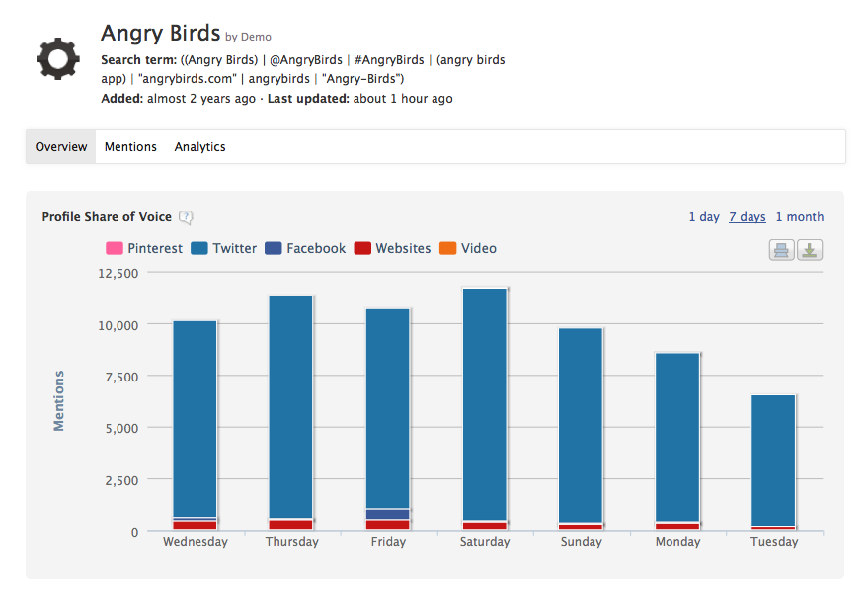This screenshot has width=868, height=592.
Task: Select the 7 days time range
Action: pos(748,217)
